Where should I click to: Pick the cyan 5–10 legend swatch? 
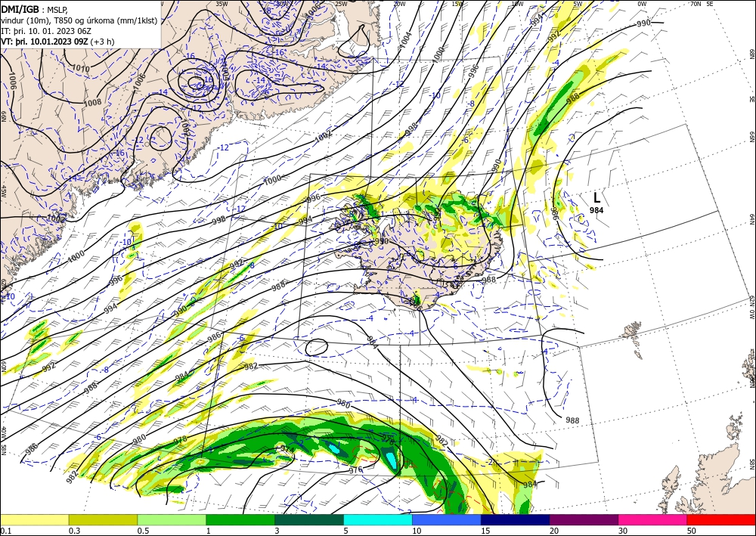pos(378,519)
